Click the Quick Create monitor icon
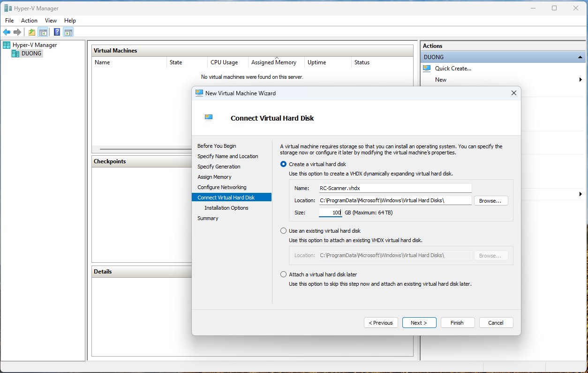Image resolution: width=588 pixels, height=373 pixels. point(427,69)
